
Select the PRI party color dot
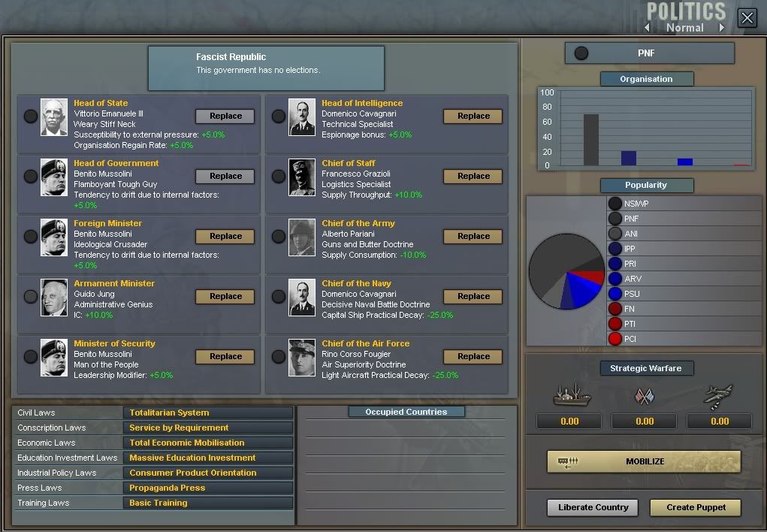coord(615,263)
